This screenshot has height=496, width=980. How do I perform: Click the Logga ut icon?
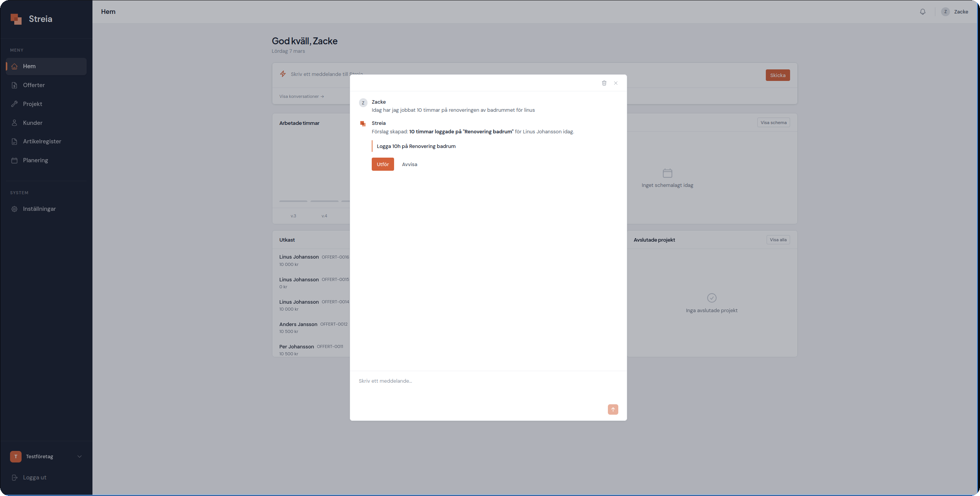coord(15,478)
